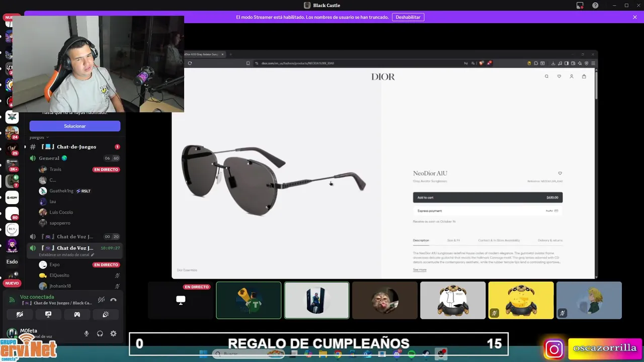Open Dior wishlist heart in header

pos(559,76)
